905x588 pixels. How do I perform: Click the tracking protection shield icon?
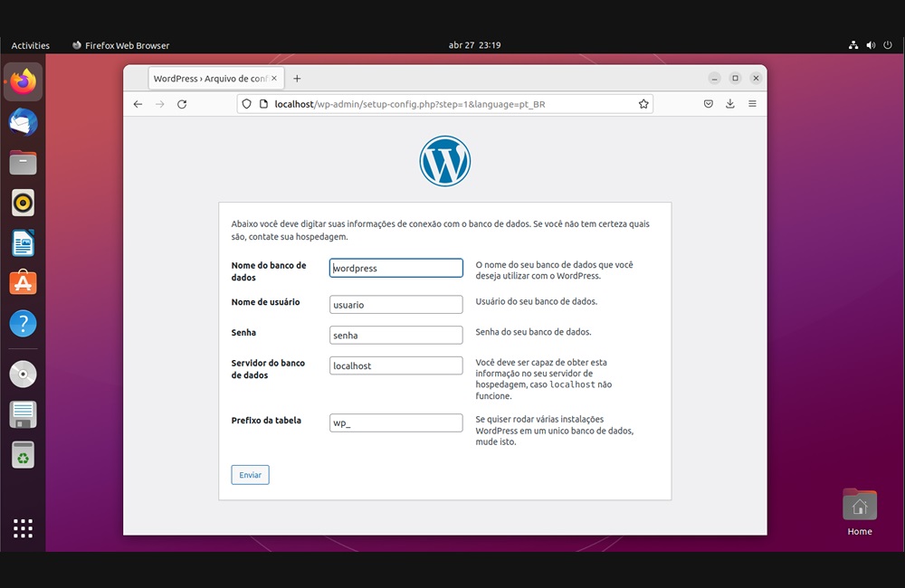point(246,104)
